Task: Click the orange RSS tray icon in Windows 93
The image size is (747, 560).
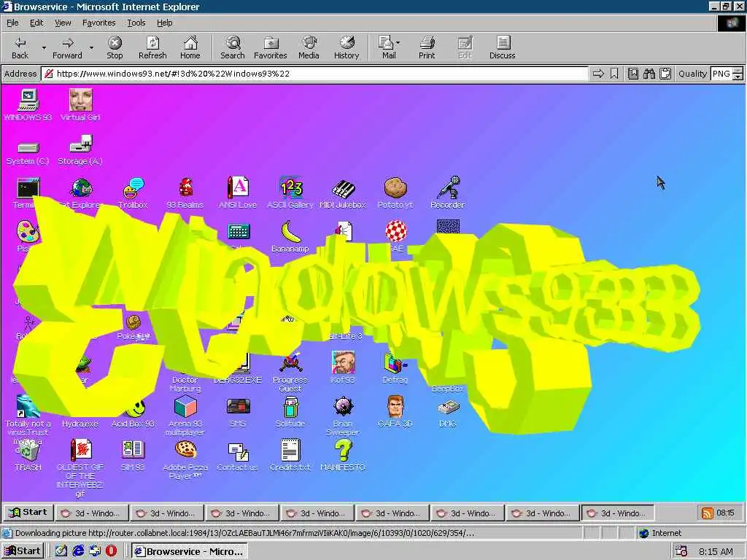Action: click(708, 513)
